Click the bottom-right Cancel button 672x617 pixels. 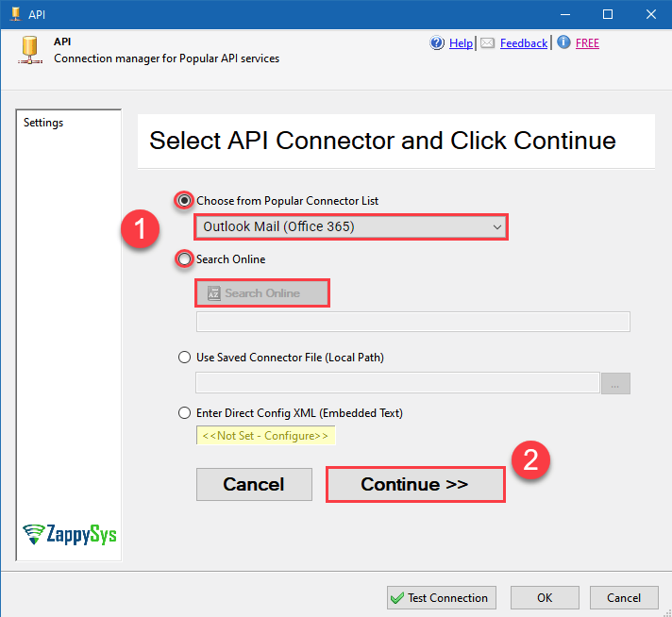(x=624, y=598)
